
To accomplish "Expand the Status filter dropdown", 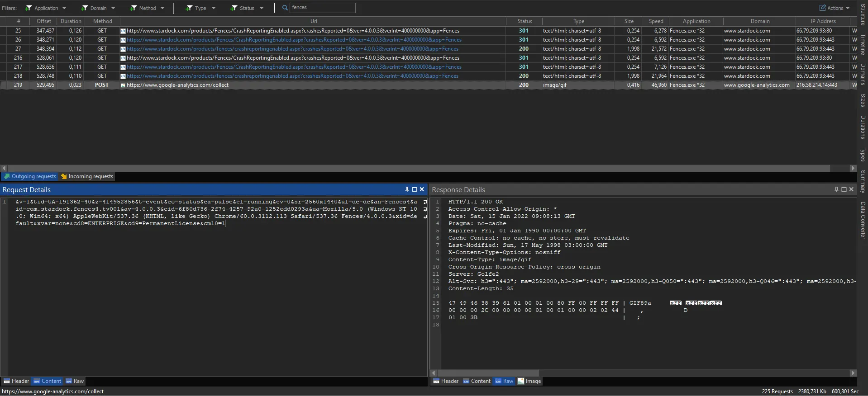I will (247, 8).
